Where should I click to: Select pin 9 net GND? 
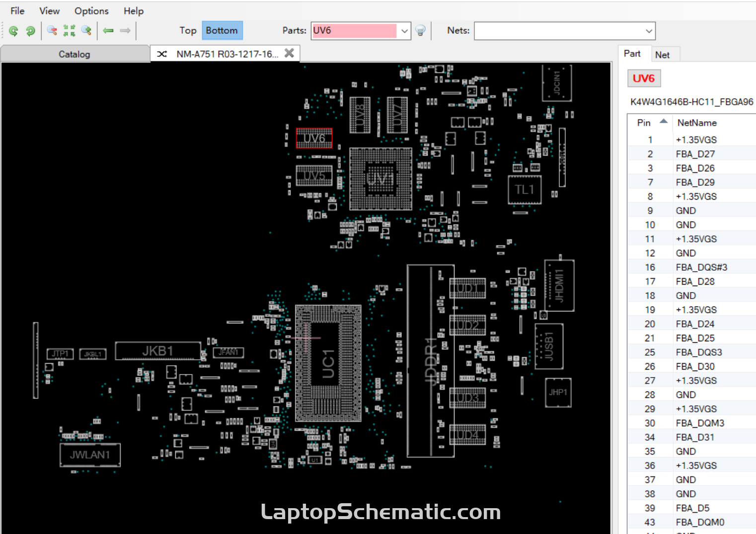[691, 211]
